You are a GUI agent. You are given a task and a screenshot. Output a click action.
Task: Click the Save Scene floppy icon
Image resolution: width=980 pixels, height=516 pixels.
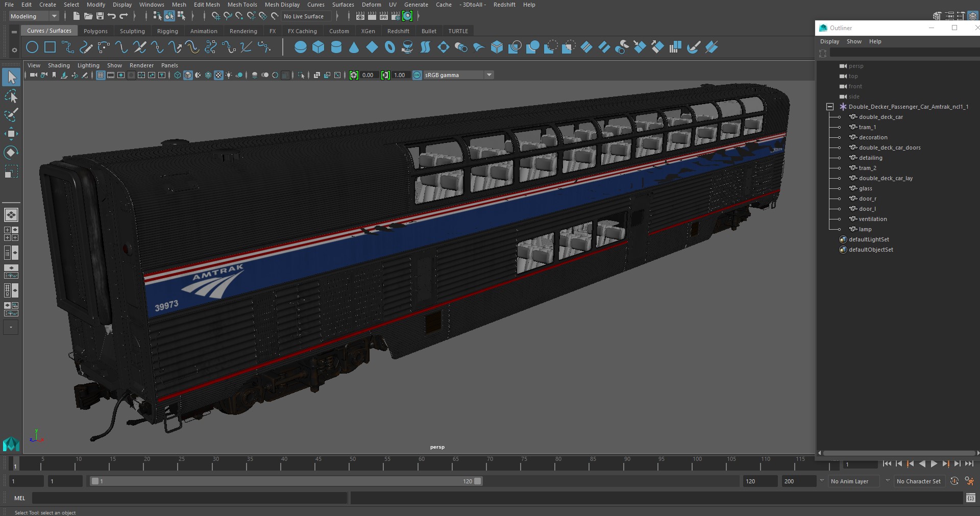(x=100, y=16)
